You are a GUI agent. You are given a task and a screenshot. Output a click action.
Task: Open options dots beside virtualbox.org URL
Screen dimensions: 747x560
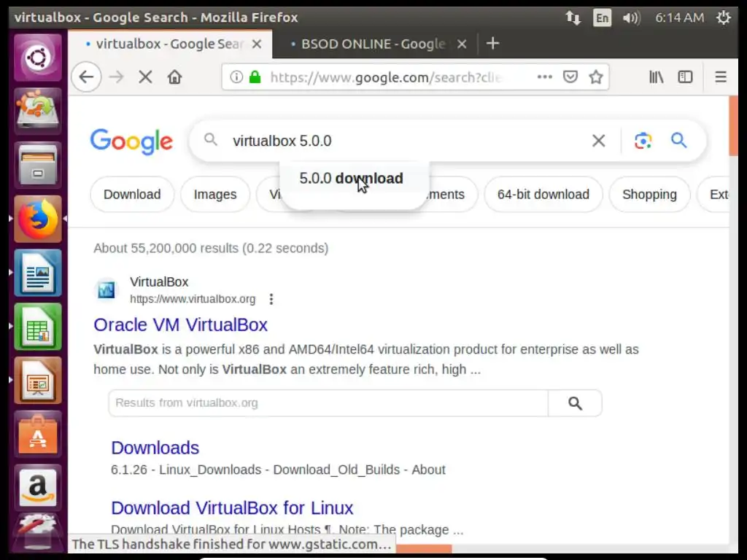pos(271,299)
